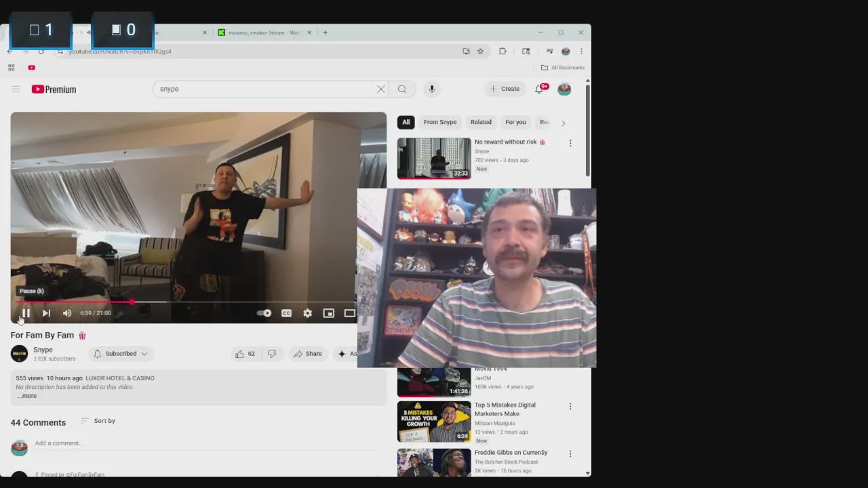
Task: Reload the current page
Action: (x=41, y=52)
